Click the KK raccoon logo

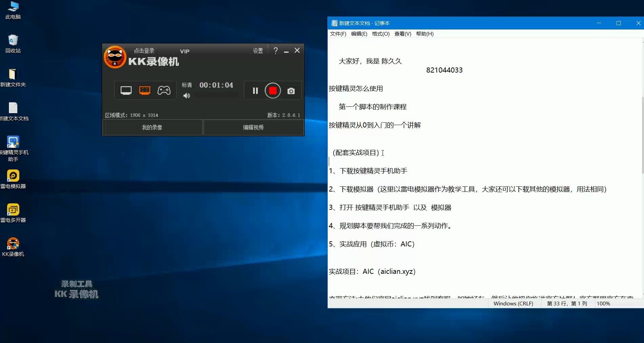(115, 57)
